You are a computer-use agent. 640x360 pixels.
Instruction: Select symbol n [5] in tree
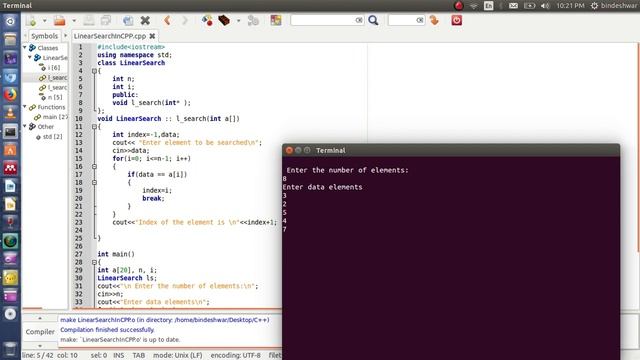point(55,97)
